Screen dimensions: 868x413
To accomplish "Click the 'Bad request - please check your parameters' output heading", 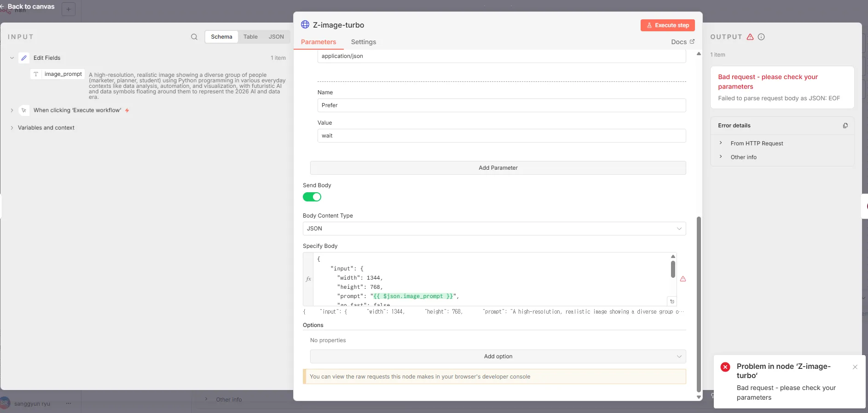I will point(768,82).
